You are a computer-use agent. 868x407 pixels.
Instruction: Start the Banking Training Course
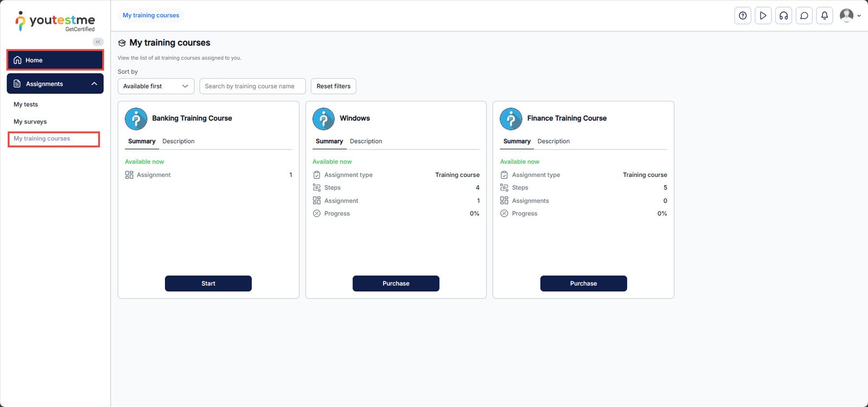[208, 283]
